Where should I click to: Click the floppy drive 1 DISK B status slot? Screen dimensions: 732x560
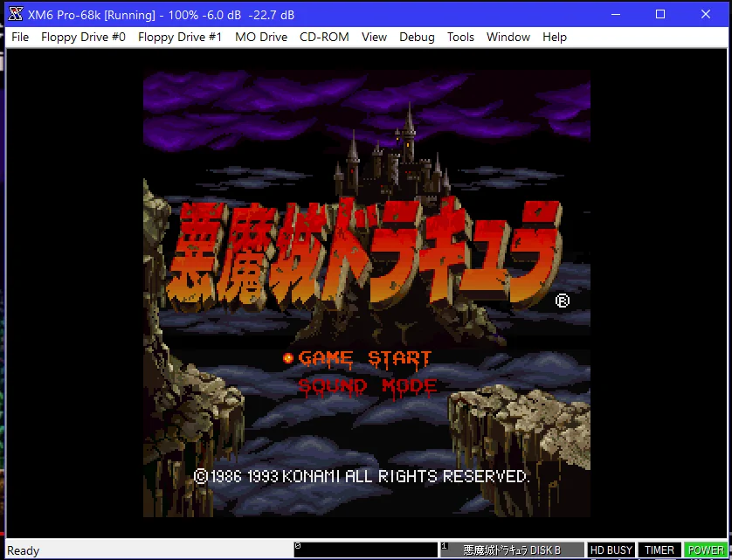click(512, 550)
